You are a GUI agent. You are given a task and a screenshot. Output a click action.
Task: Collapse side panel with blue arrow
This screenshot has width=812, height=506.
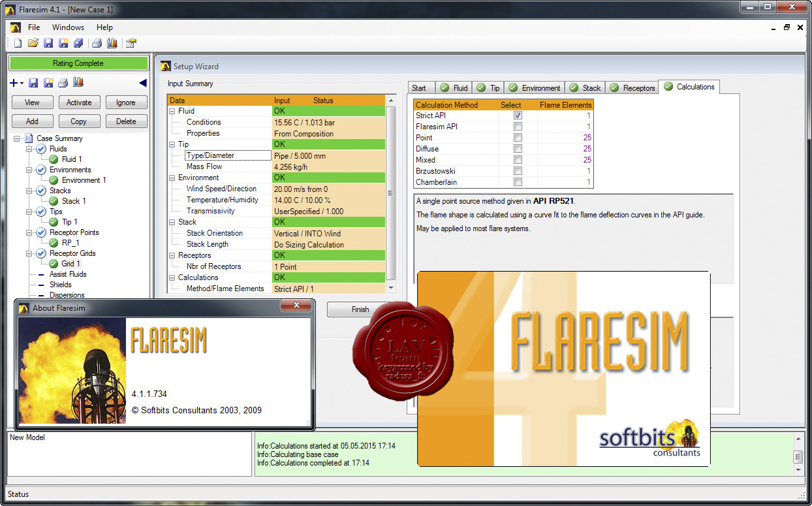tap(143, 83)
